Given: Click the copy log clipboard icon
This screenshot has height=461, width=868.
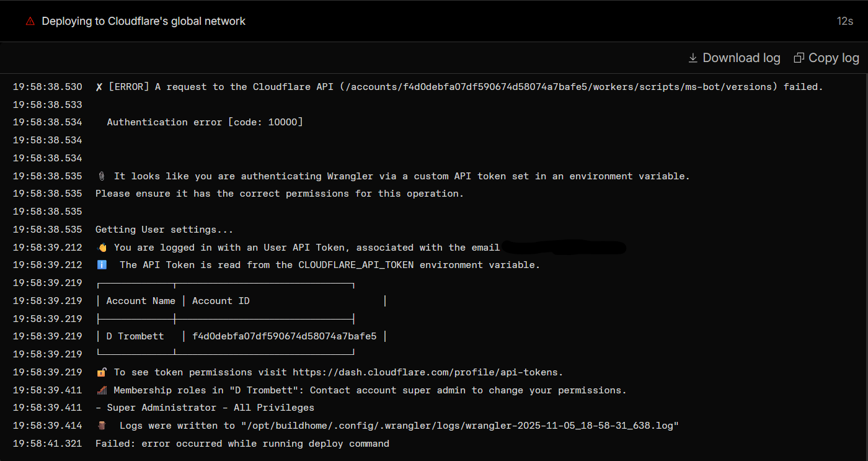Looking at the screenshot, I should click(799, 58).
